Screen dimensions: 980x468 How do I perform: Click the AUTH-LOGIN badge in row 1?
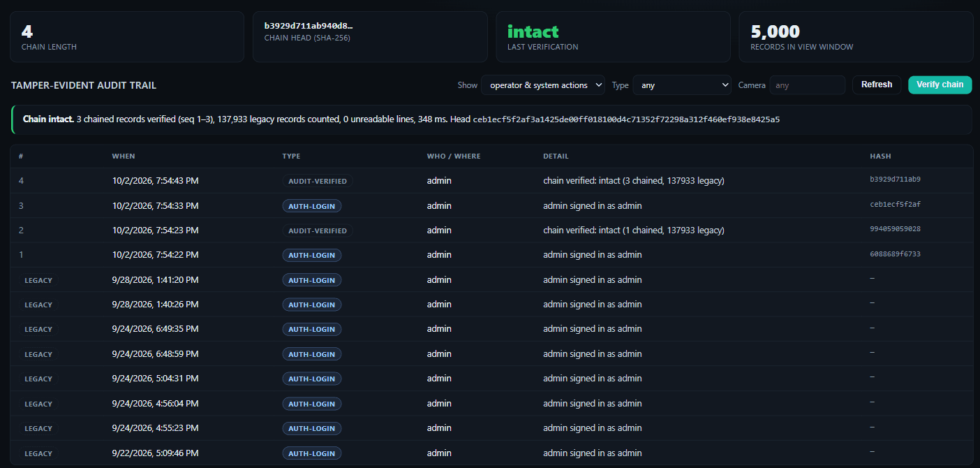click(x=312, y=256)
